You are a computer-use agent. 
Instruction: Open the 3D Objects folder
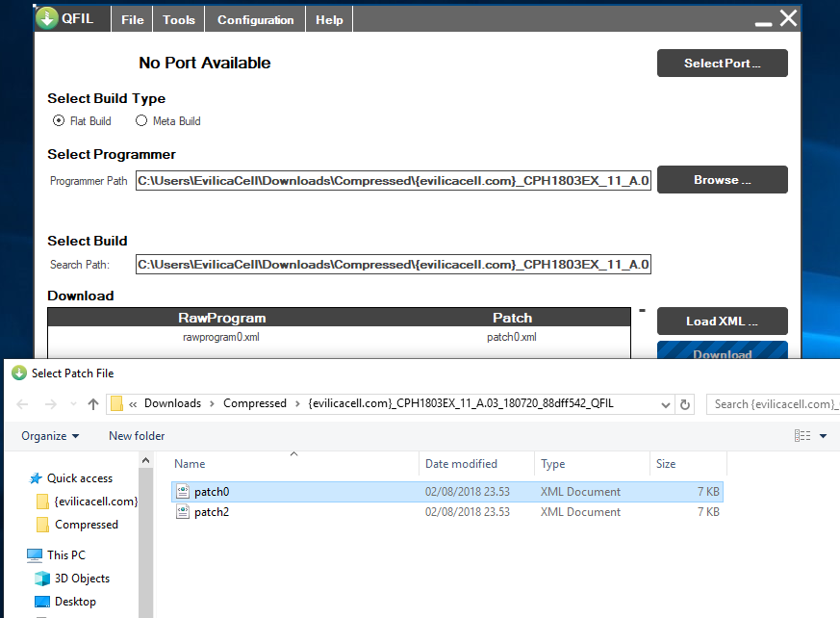coord(82,579)
